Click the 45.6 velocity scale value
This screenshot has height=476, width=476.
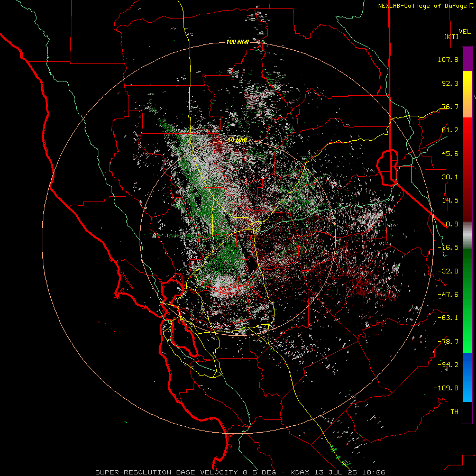click(x=450, y=153)
